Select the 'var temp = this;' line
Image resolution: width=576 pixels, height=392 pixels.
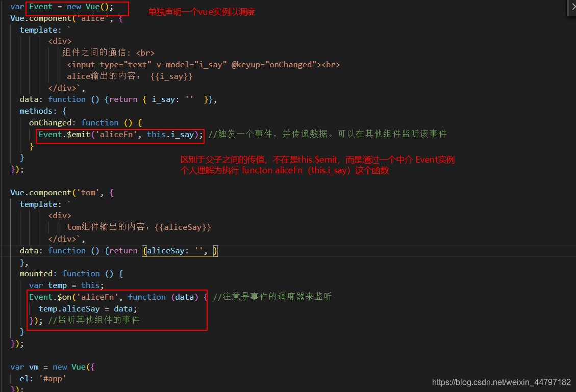[66, 285]
